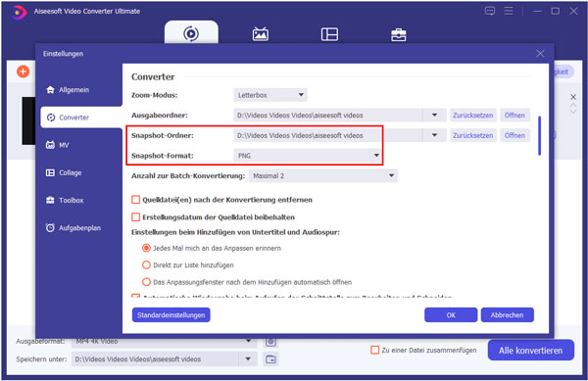Image resolution: width=588 pixels, height=381 pixels.
Task: Click the settings icon beside Ausgabeformat
Action: click(270, 341)
